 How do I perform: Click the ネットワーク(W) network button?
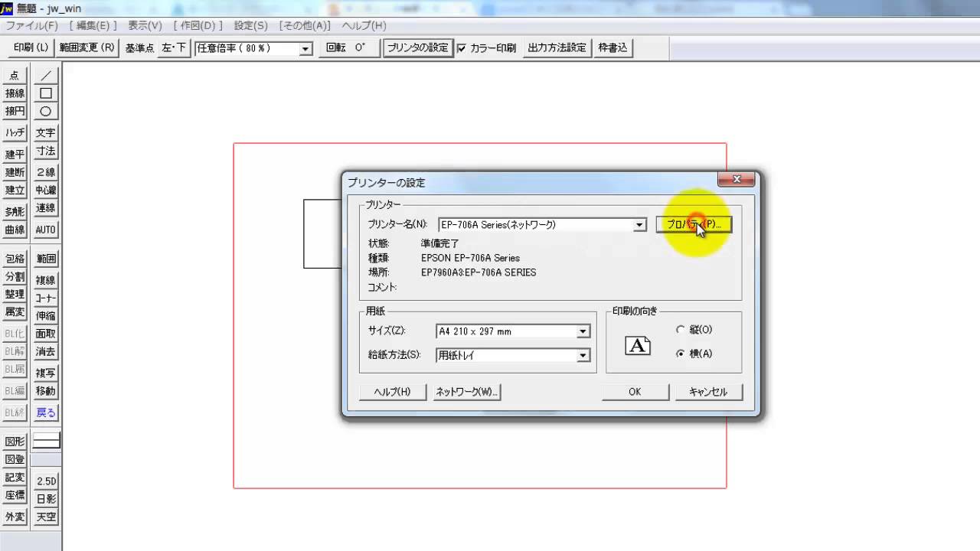pyautogui.click(x=466, y=391)
